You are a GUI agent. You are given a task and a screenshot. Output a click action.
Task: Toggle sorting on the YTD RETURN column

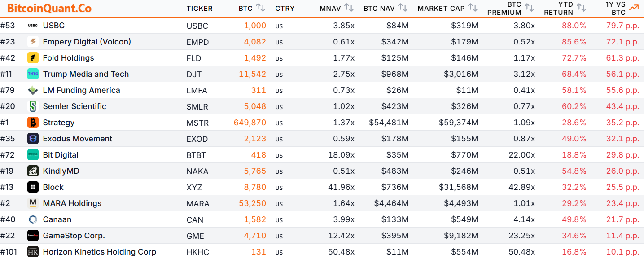pyautogui.click(x=581, y=7)
